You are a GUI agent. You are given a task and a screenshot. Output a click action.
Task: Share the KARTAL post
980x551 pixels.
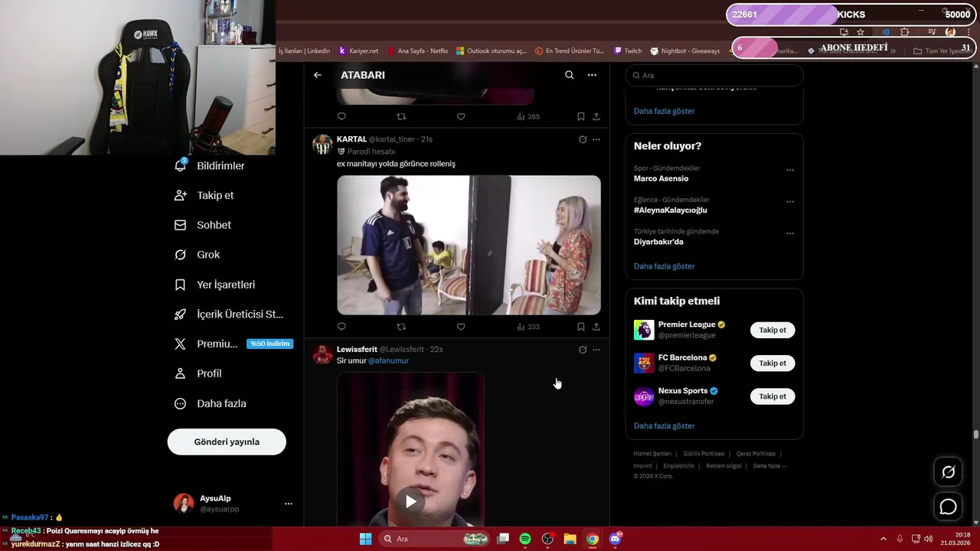click(x=596, y=327)
